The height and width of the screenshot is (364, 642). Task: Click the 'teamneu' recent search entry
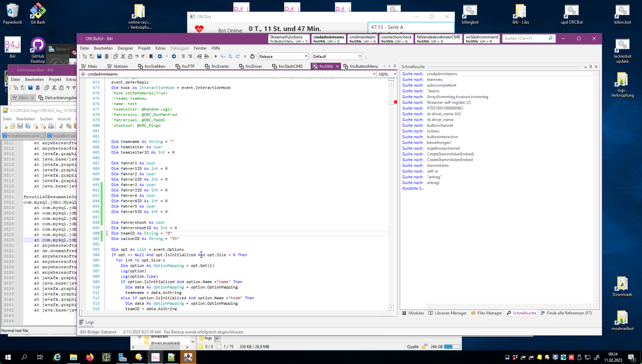pyautogui.click(x=435, y=79)
